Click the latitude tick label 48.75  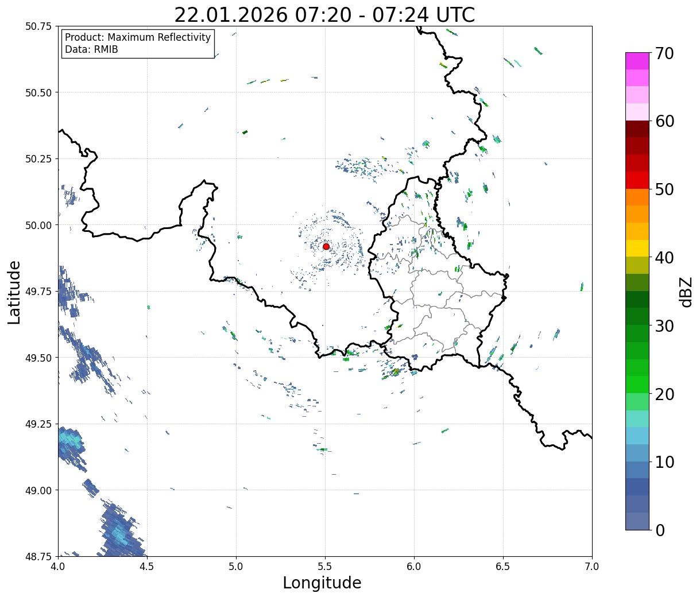(x=38, y=556)
